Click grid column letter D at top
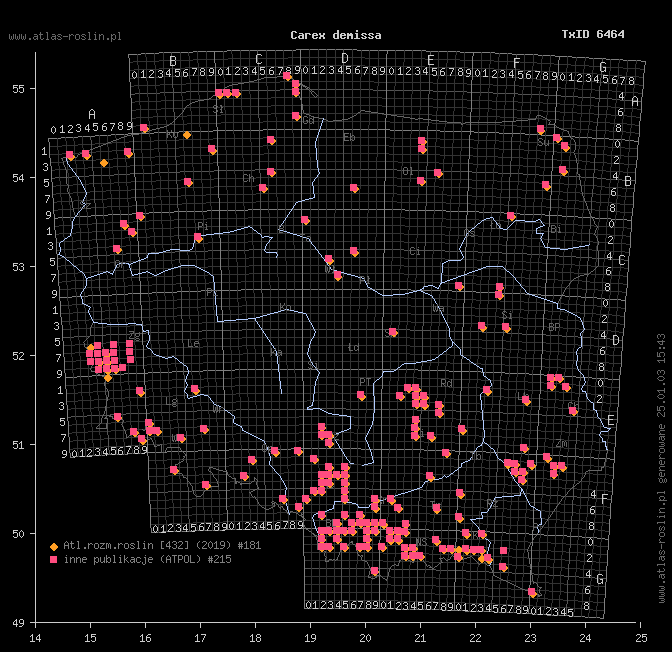This screenshot has height=652, width=672. tap(345, 58)
